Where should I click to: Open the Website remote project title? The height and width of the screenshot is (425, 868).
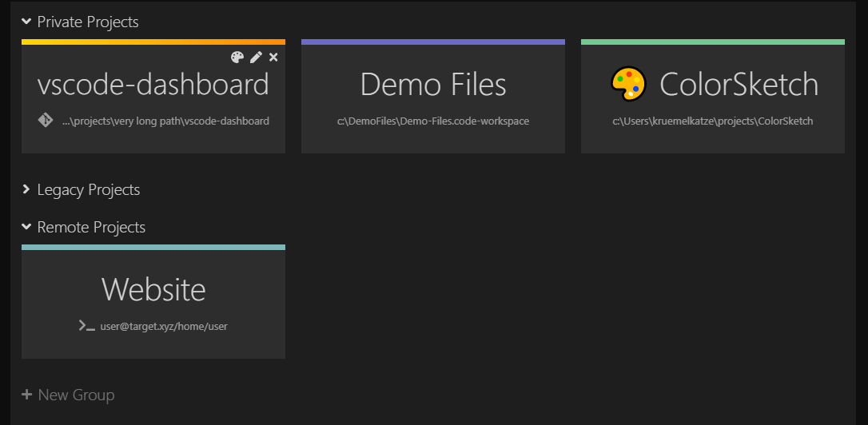[154, 289]
